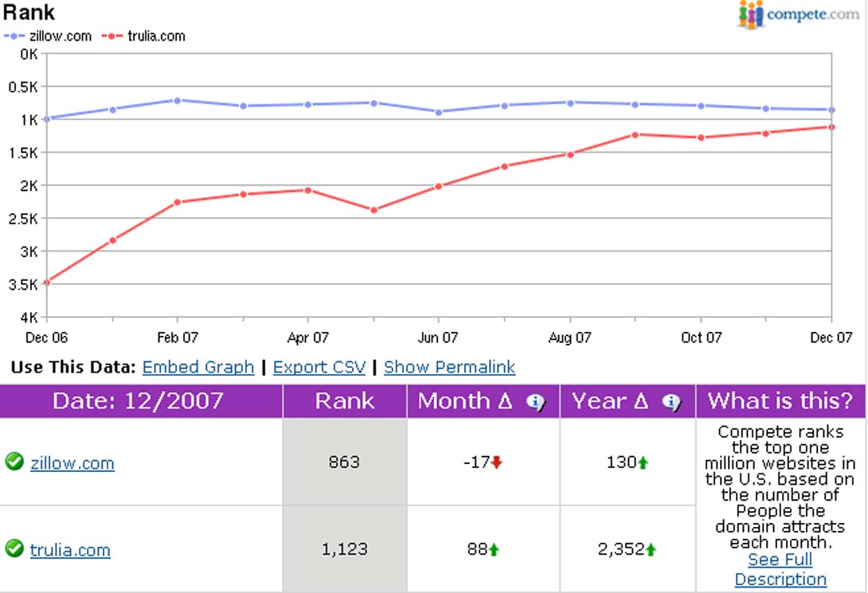Click trulia month change 88

point(477,548)
